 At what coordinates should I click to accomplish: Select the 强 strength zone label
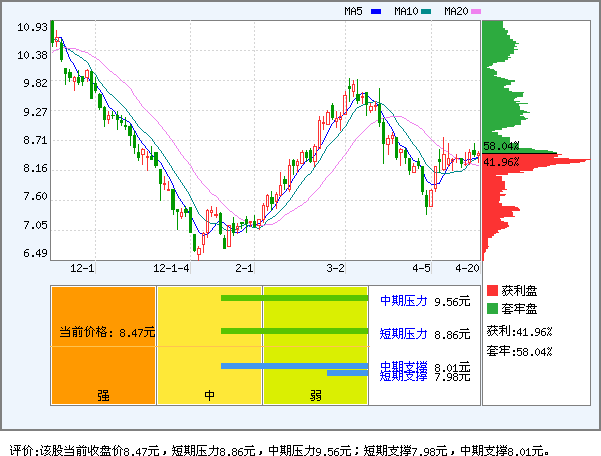pyautogui.click(x=104, y=395)
